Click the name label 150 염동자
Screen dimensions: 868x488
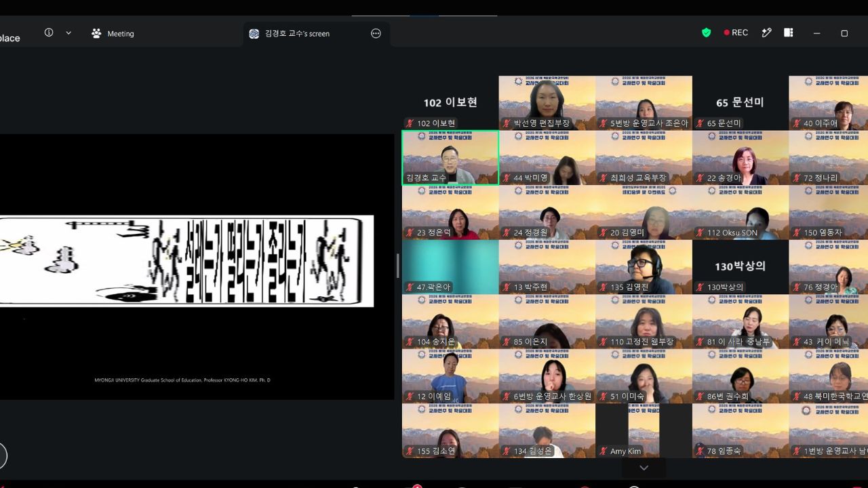[823, 232]
